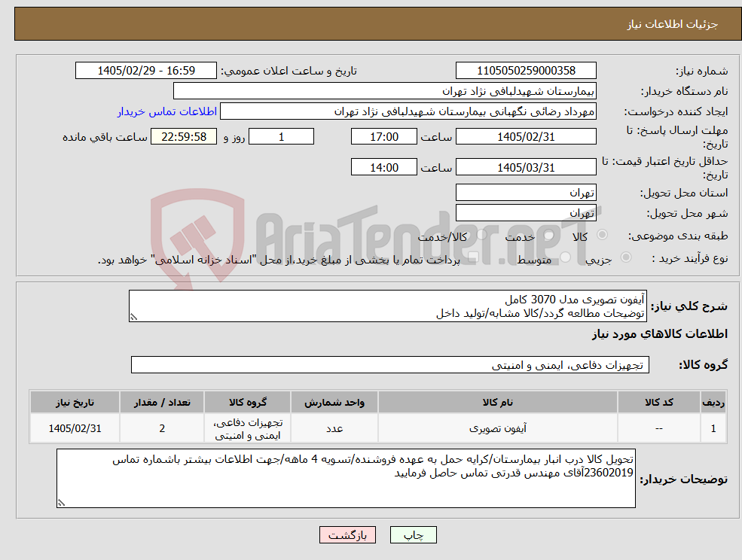Click the buyer notes resize handle
This screenshot has width=742, height=560.
coord(61,504)
